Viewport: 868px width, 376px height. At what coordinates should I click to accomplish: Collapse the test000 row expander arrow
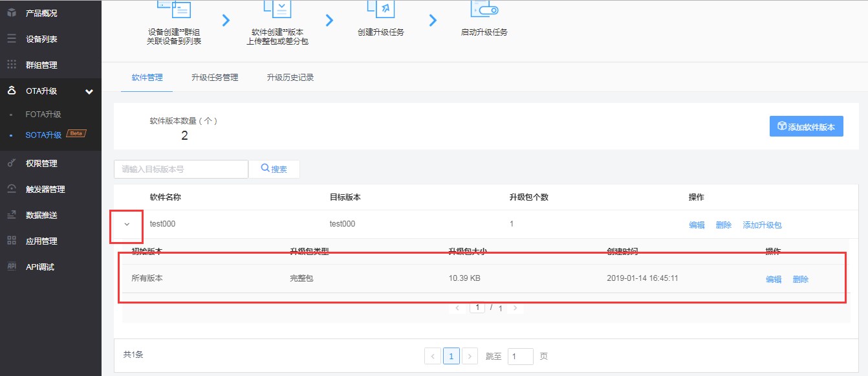coord(127,225)
